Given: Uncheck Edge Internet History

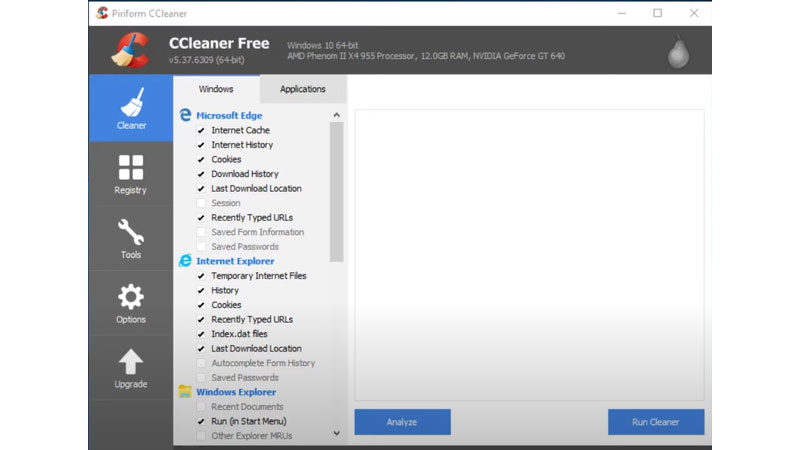Looking at the screenshot, I should click(201, 145).
